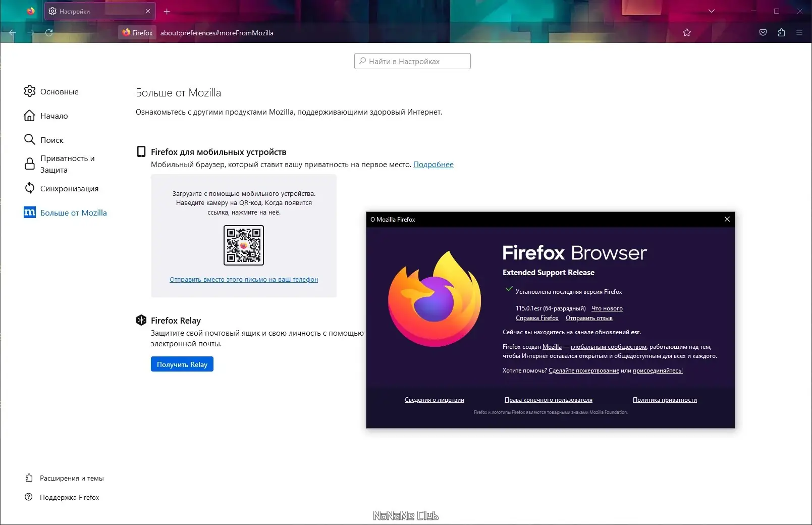Maximize the Firefox window
This screenshot has height=525, width=812.
coord(777,11)
